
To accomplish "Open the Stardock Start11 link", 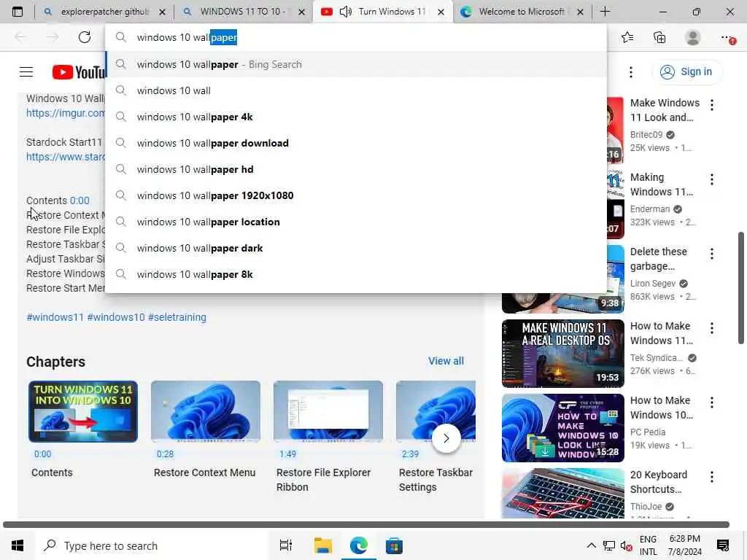I will [66, 157].
